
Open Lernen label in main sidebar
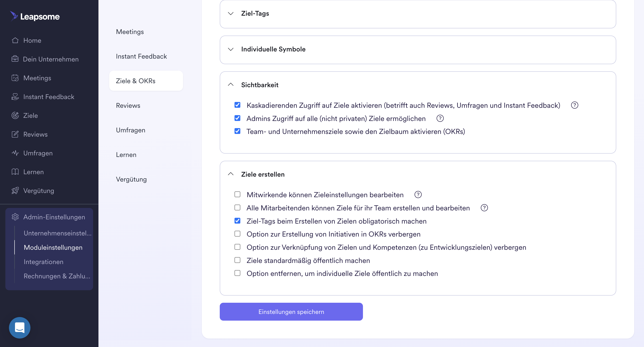pos(33,172)
